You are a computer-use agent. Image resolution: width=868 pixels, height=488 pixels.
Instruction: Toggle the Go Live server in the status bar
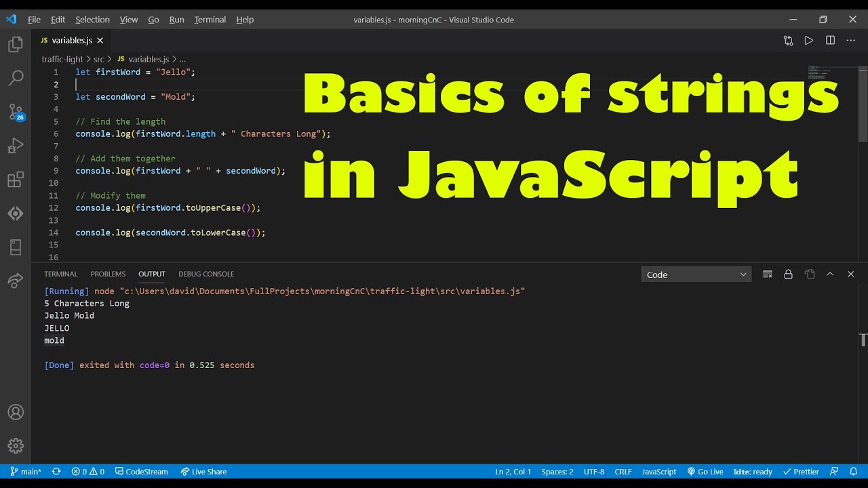pos(705,472)
